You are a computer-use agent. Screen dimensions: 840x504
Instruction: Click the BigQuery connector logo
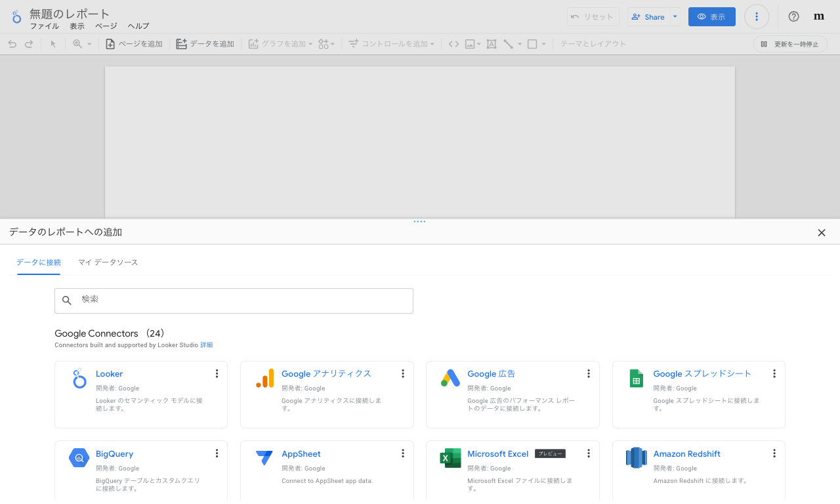[x=79, y=458]
